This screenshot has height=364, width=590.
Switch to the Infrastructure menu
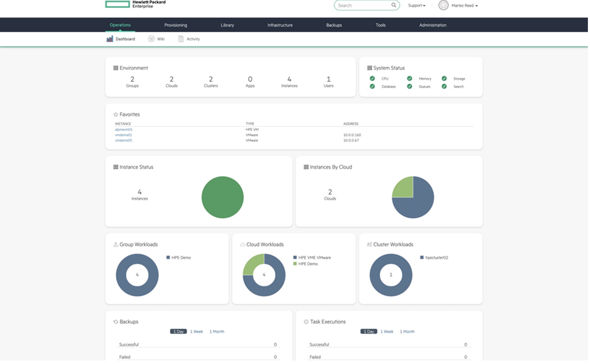coord(280,25)
